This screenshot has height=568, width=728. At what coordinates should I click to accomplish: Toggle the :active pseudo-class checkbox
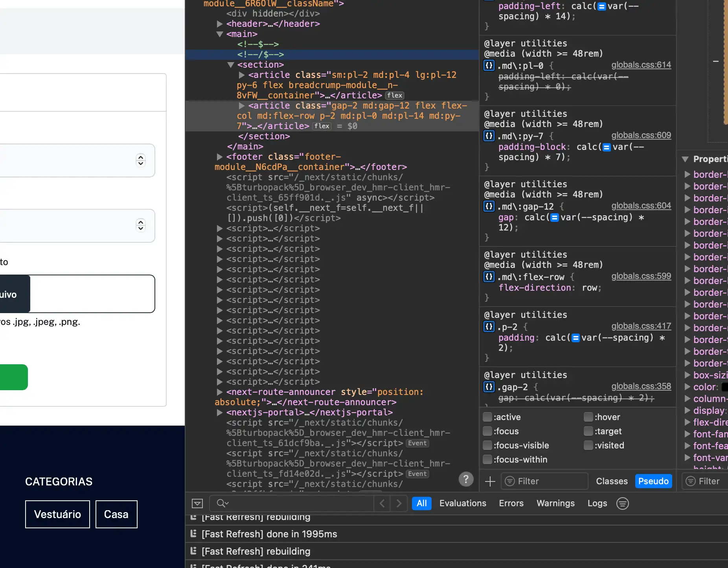[x=487, y=417]
